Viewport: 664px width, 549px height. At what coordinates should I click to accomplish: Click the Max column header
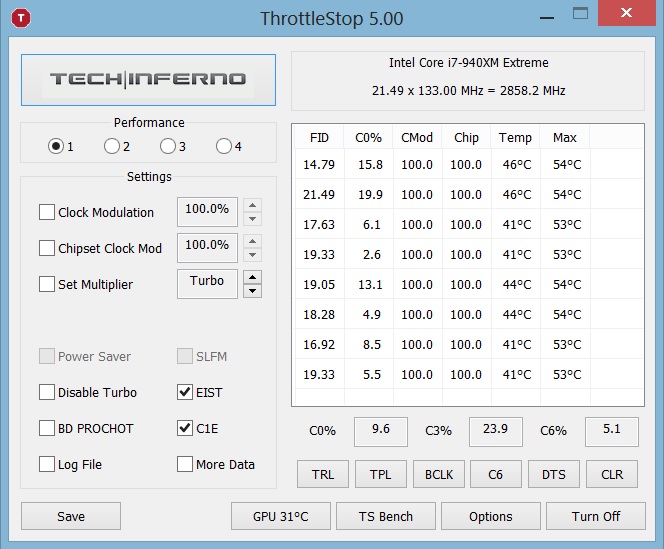(564, 138)
